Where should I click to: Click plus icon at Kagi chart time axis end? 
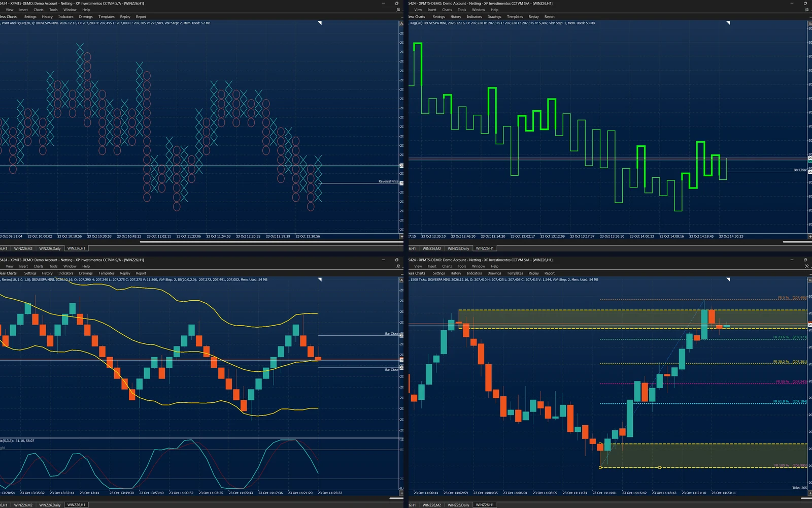pyautogui.click(x=810, y=236)
